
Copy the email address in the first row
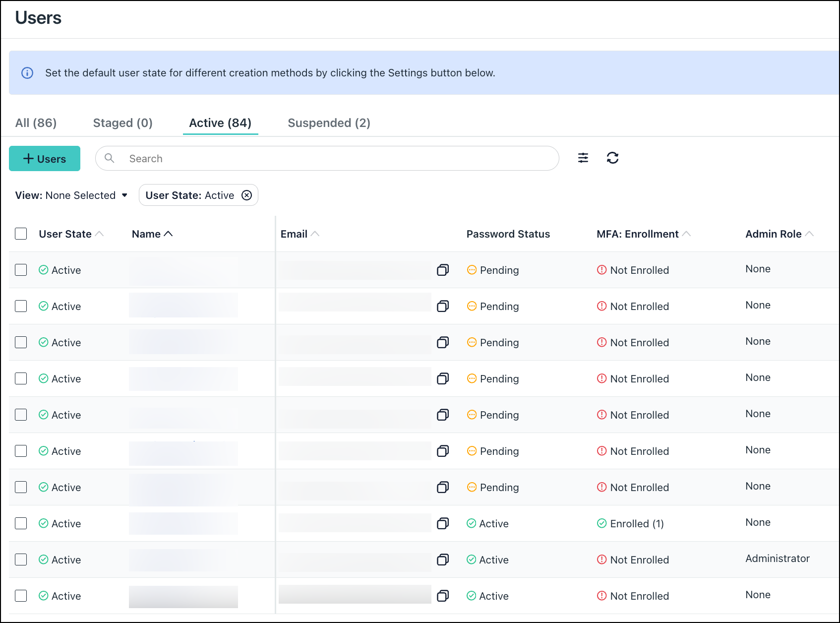(x=443, y=270)
